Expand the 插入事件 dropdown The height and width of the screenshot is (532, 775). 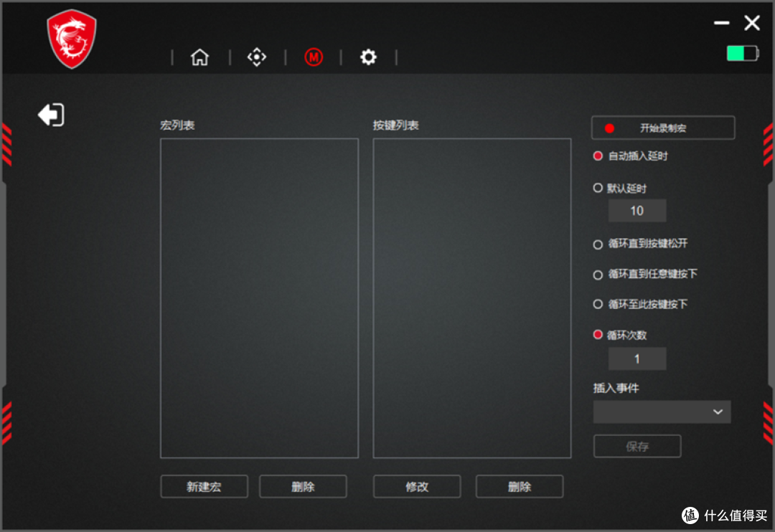tap(662, 412)
